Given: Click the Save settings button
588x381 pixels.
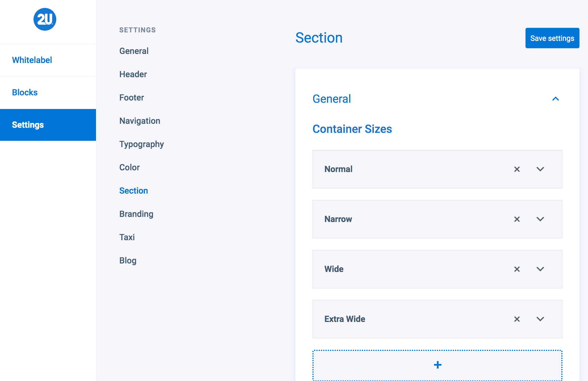Looking at the screenshot, I should tap(552, 38).
